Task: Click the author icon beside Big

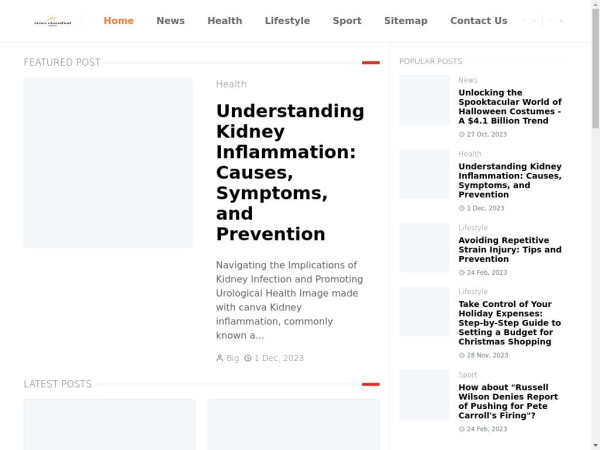Action: point(220,358)
